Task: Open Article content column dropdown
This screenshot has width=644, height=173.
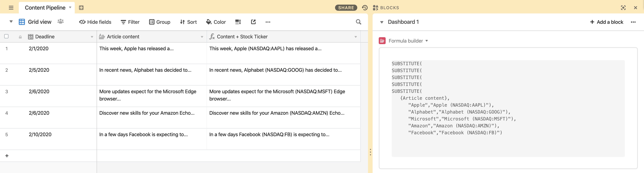Action: (202, 37)
